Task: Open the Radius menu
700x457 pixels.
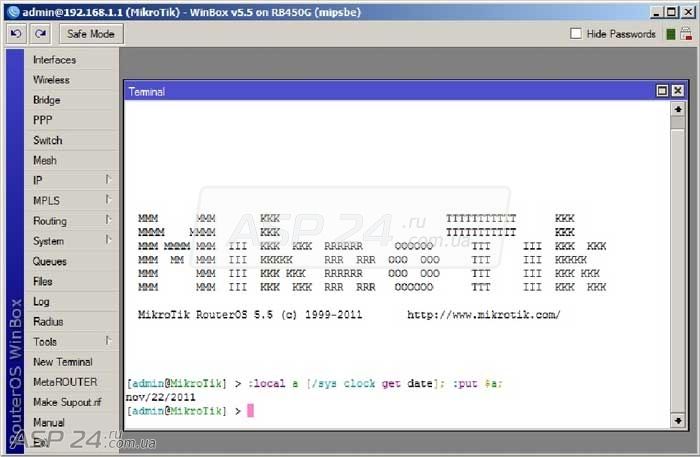Action: (x=71, y=321)
